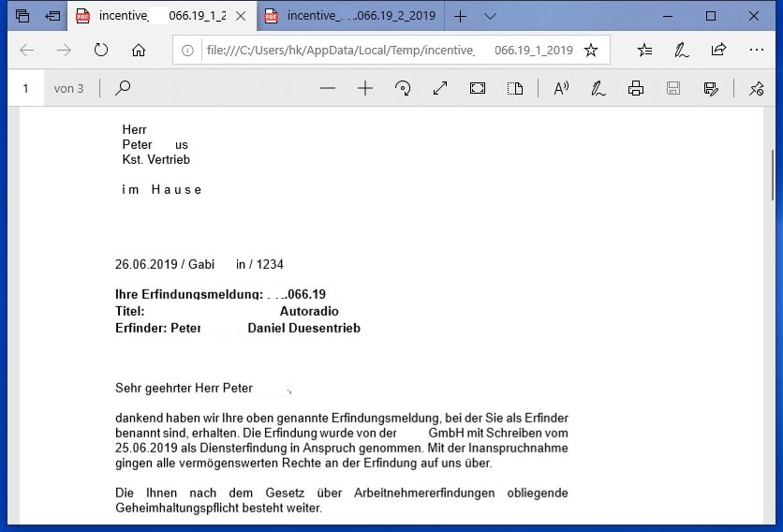This screenshot has height=532, width=783.
Task: Go back to the previous page
Action: tap(27, 50)
